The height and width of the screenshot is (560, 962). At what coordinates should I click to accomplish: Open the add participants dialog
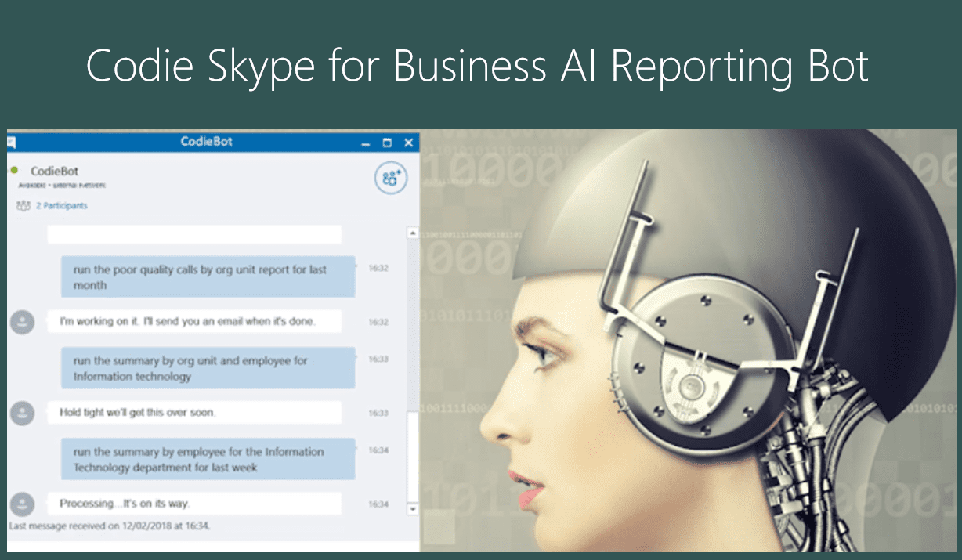click(x=389, y=178)
